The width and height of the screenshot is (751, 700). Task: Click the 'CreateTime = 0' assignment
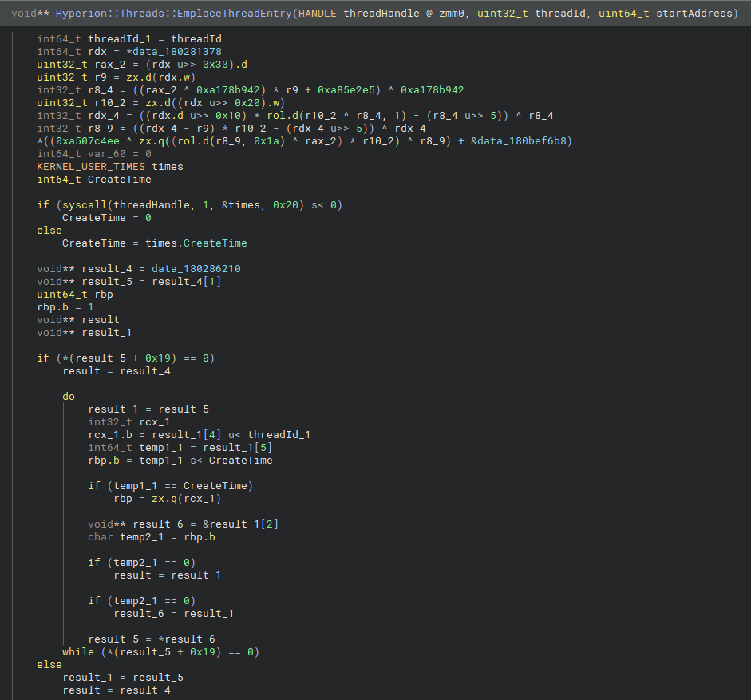pos(107,218)
